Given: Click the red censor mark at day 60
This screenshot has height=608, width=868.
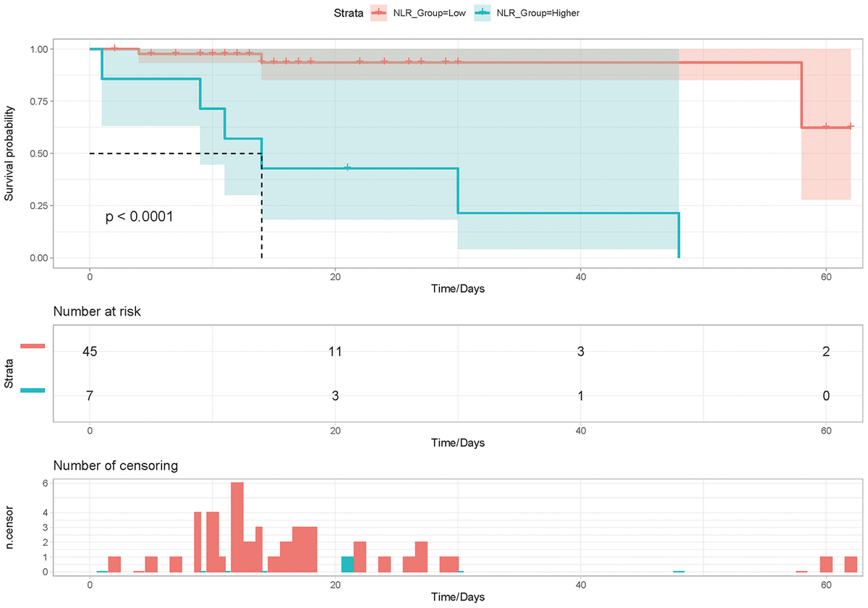Looking at the screenshot, I should [826, 127].
